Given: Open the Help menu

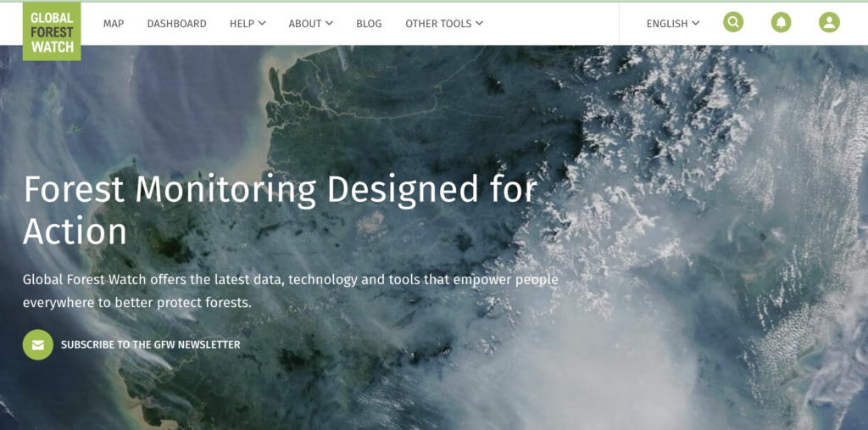Looking at the screenshot, I should point(242,24).
